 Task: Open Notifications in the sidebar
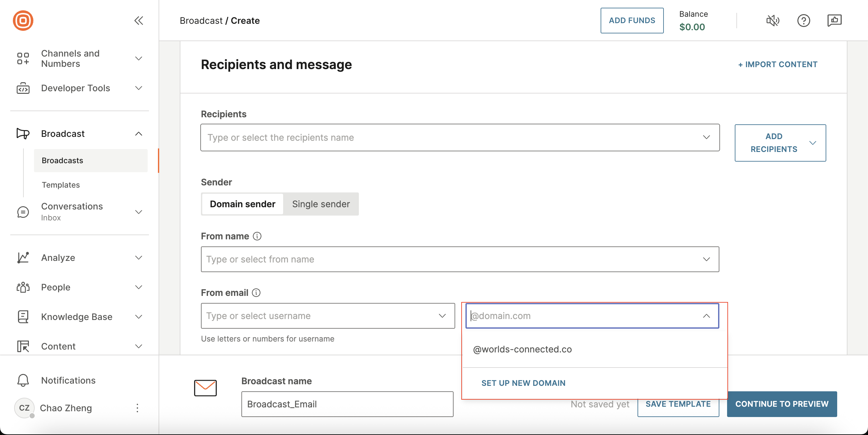pyautogui.click(x=68, y=380)
